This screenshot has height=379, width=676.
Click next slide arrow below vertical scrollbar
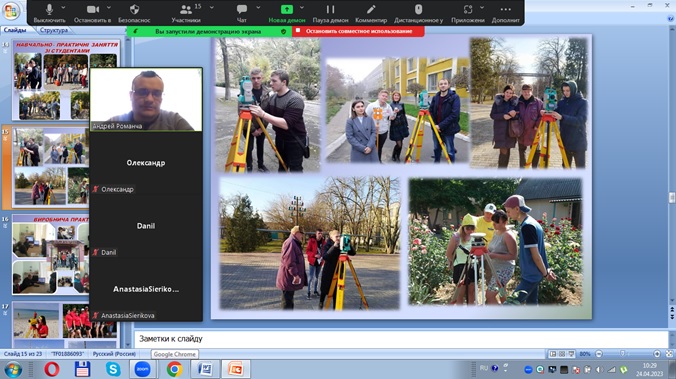(x=672, y=316)
